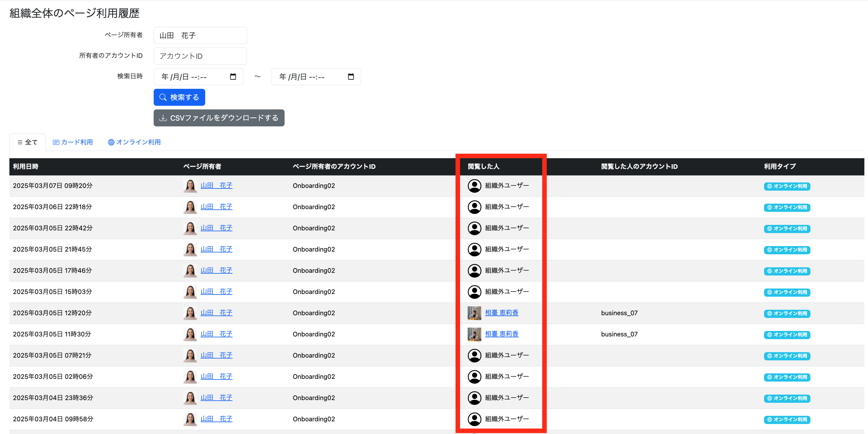868x434 pixels.
Task: Select the 全て tab
Action: coord(27,142)
